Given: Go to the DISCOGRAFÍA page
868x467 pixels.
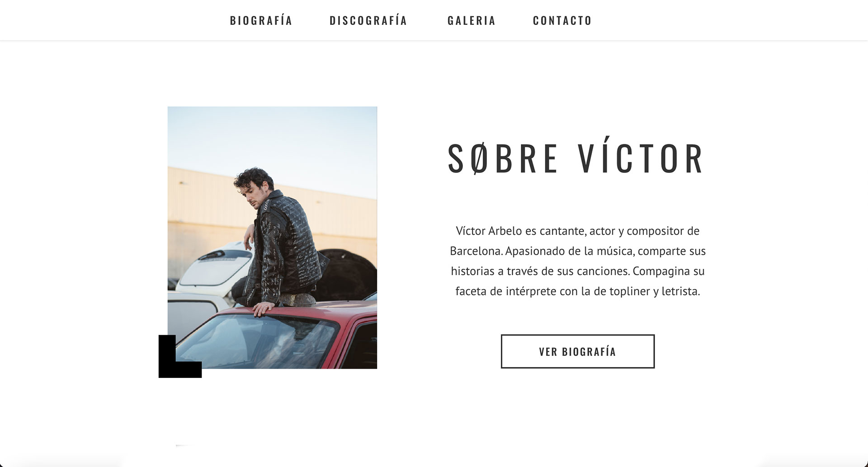Looking at the screenshot, I should pos(368,20).
